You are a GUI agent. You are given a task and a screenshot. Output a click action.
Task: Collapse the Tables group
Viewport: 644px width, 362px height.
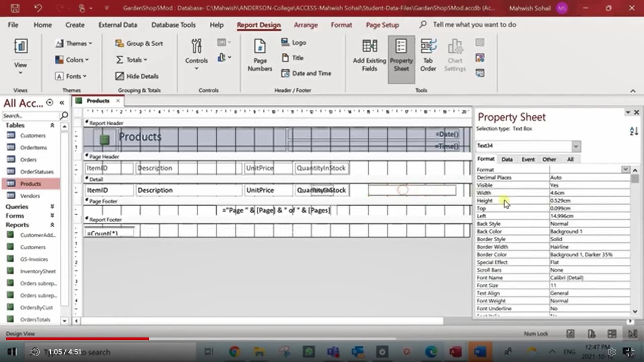point(52,125)
